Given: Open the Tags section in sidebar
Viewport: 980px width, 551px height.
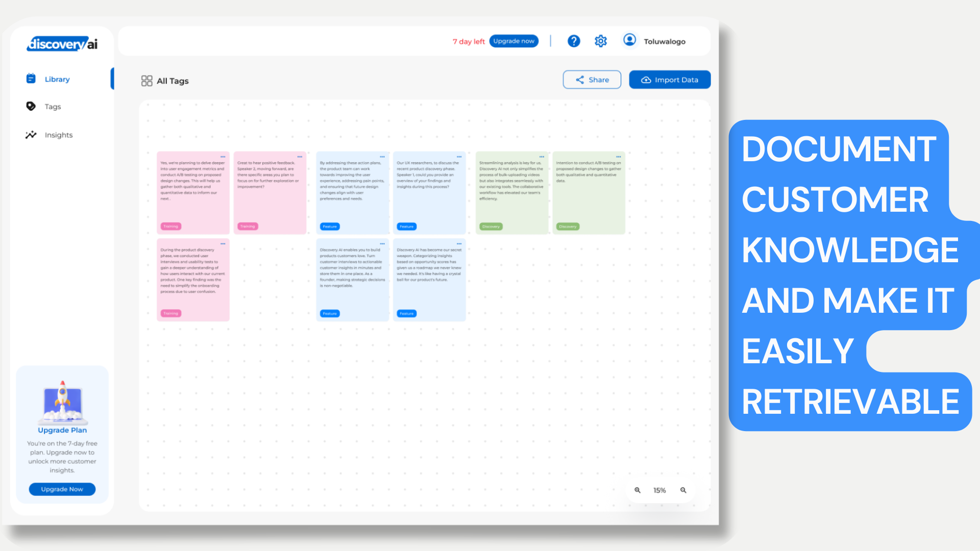Looking at the screenshot, I should [x=52, y=107].
